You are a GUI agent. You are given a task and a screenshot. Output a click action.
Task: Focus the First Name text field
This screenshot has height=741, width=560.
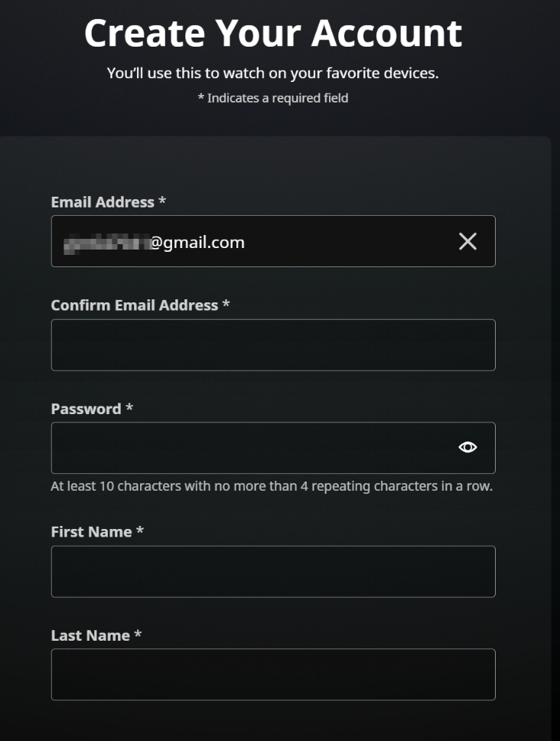click(x=273, y=572)
